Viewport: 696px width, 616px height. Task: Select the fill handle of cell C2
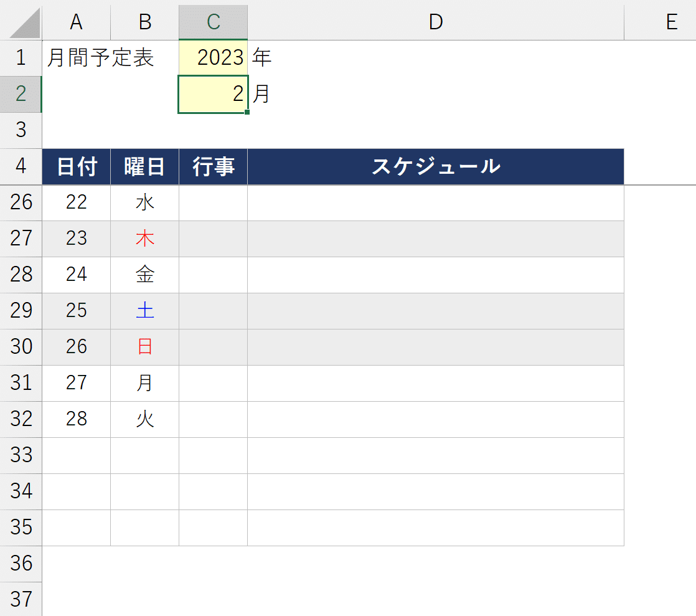247,112
